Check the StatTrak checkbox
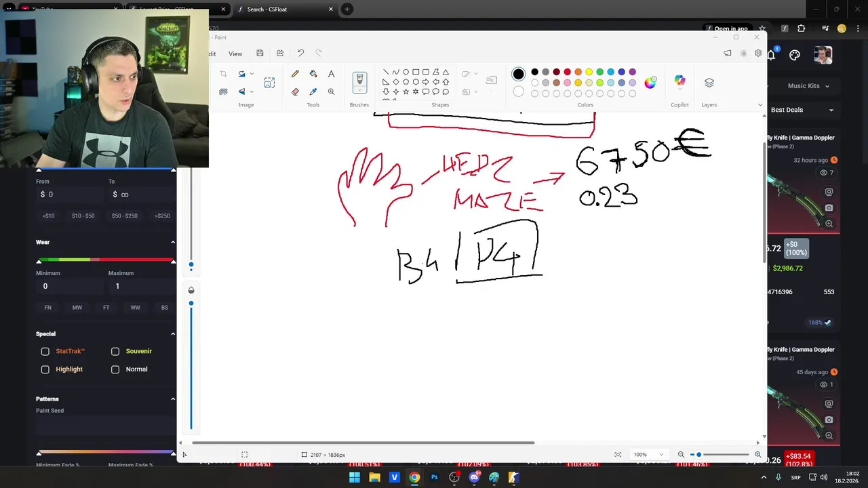The image size is (868, 488). pos(45,352)
